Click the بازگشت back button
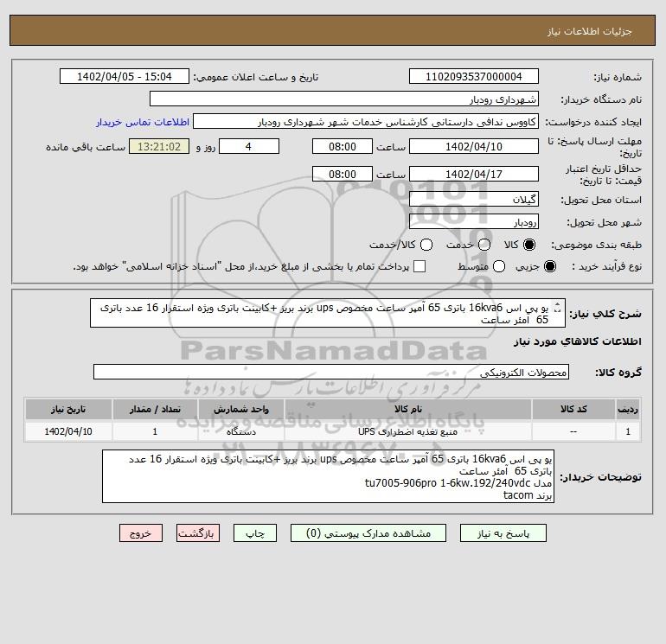This screenshot has width=666, height=644. tap(198, 532)
